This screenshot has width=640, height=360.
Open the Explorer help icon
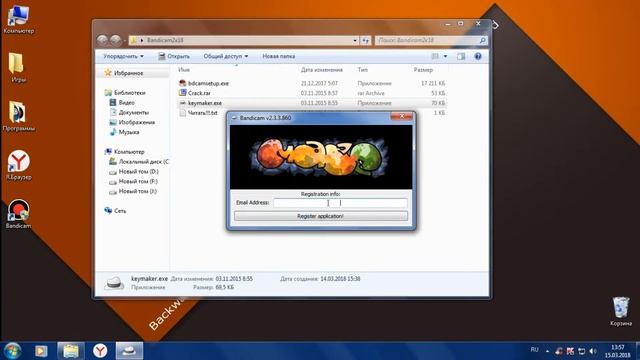point(478,56)
